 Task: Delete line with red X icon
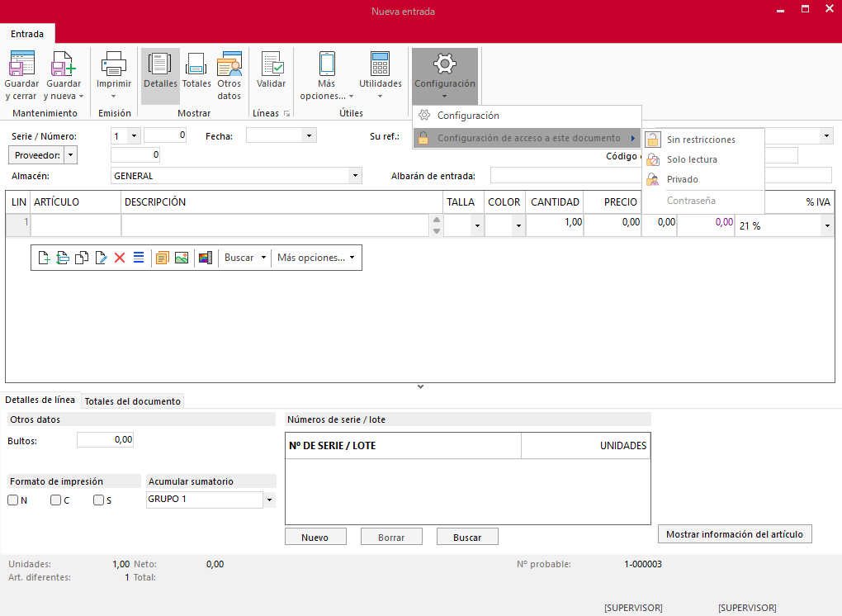pos(120,258)
